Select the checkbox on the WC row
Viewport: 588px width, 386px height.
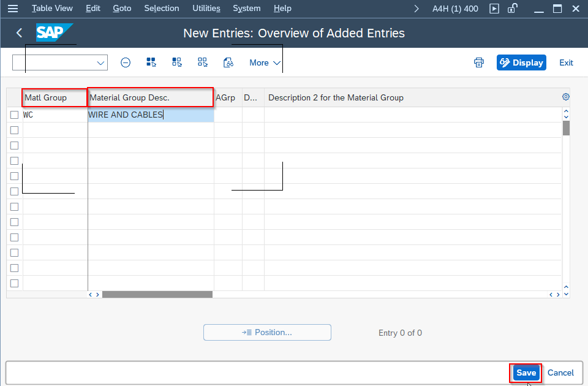[14, 115]
